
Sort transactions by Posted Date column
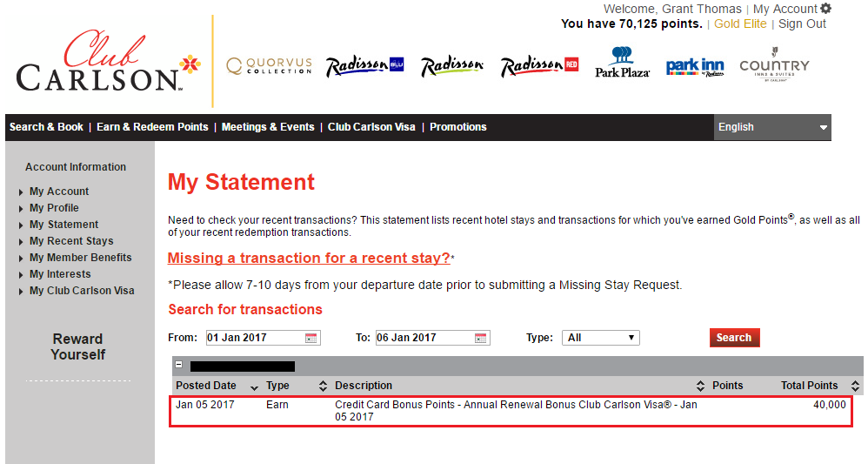tap(205, 386)
